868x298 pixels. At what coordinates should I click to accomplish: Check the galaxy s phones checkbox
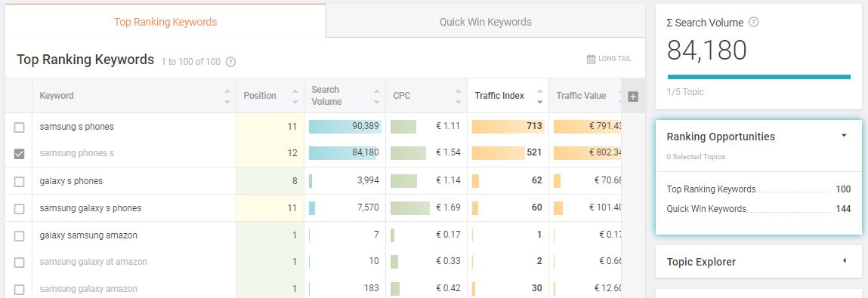[19, 181]
